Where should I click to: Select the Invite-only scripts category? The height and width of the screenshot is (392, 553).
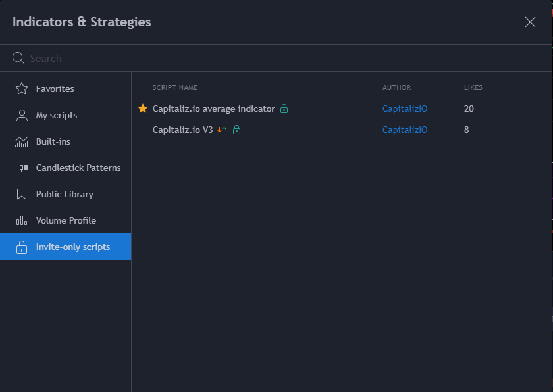tap(72, 247)
